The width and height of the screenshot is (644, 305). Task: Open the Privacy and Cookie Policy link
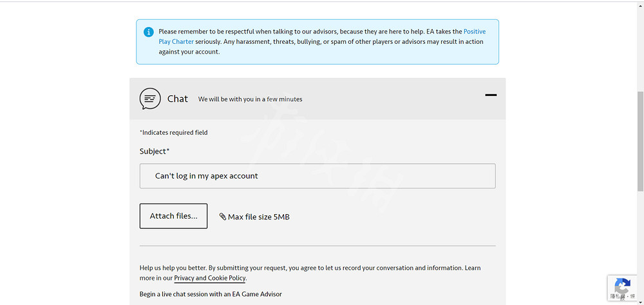tap(210, 278)
